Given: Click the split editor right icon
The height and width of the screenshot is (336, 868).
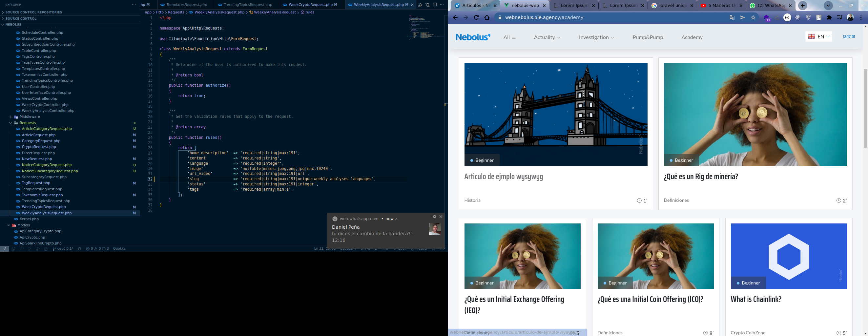Looking at the screenshot, I should (435, 5).
